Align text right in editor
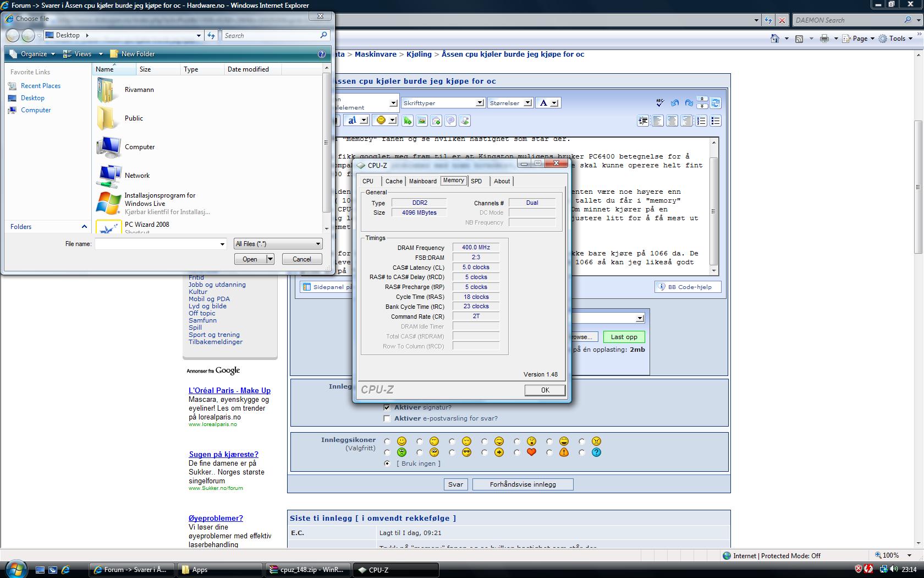924x578 pixels. (x=686, y=121)
